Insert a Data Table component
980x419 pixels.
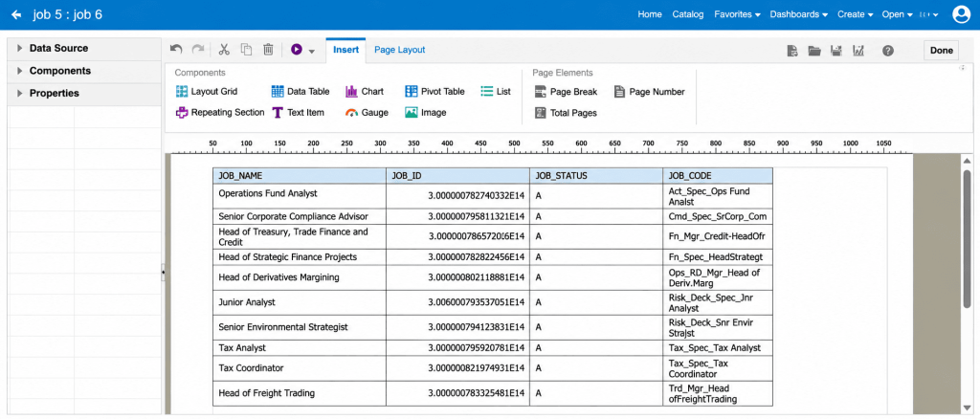coord(300,91)
